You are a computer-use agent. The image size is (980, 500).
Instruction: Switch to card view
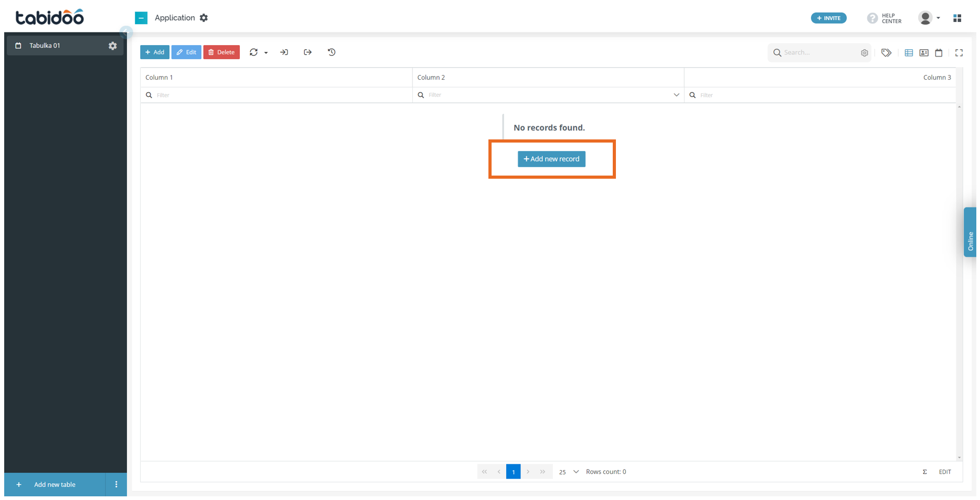[x=924, y=52]
